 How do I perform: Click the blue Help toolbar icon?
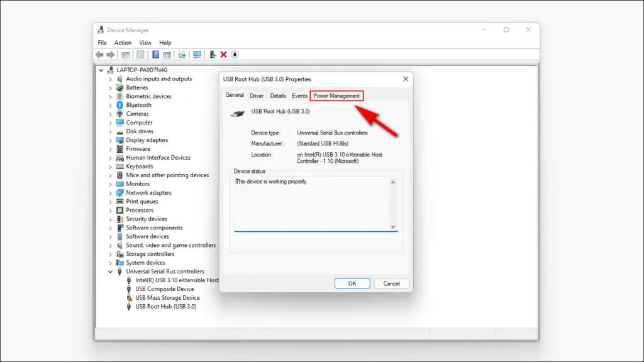(155, 55)
